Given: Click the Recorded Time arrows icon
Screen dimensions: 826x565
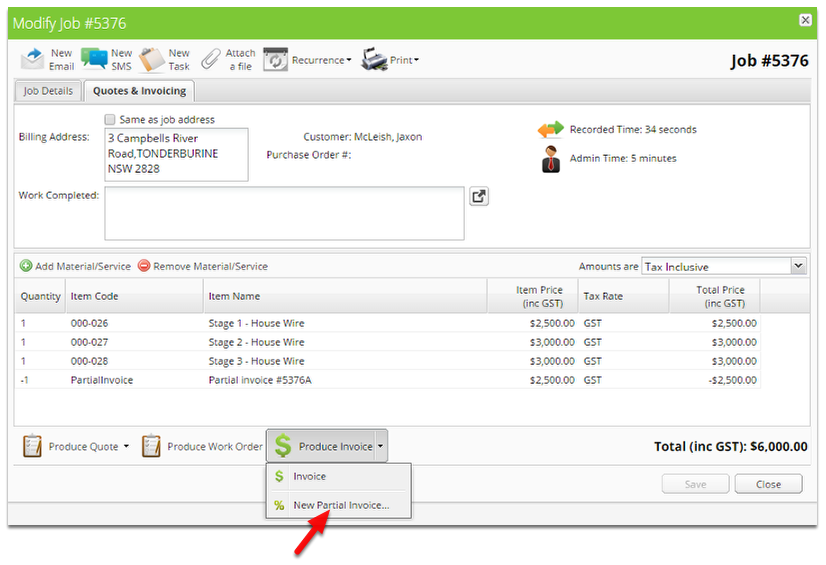Looking at the screenshot, I should [550, 129].
